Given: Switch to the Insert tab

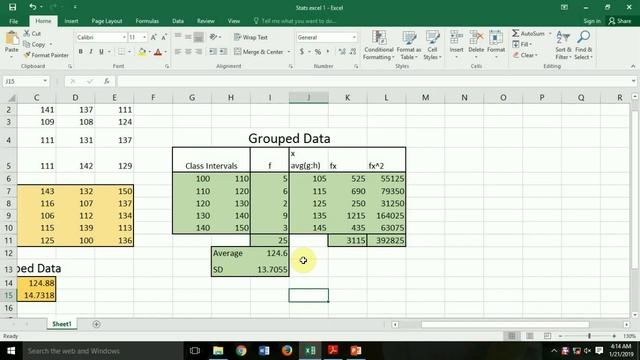Looking at the screenshot, I should click(71, 21).
